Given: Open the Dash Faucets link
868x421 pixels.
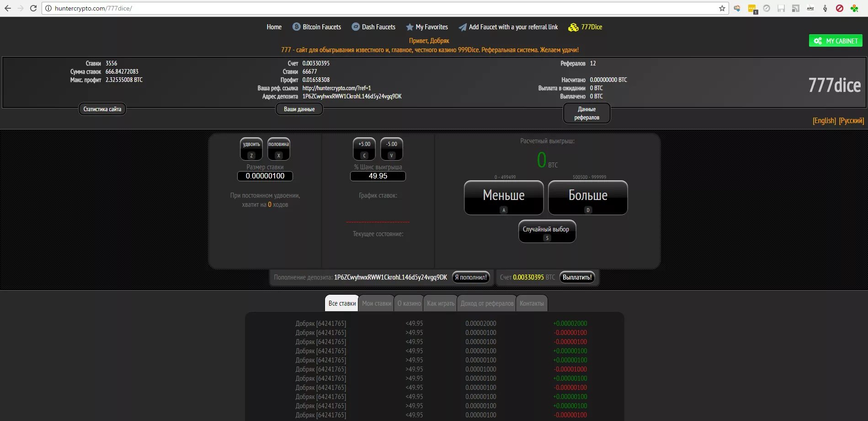Looking at the screenshot, I should click(x=378, y=27).
